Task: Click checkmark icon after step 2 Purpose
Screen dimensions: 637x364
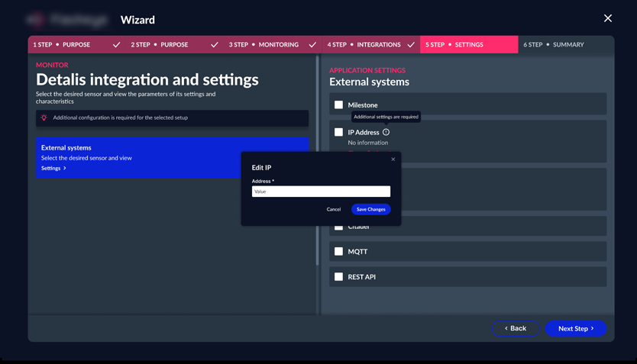Action: [x=215, y=45]
